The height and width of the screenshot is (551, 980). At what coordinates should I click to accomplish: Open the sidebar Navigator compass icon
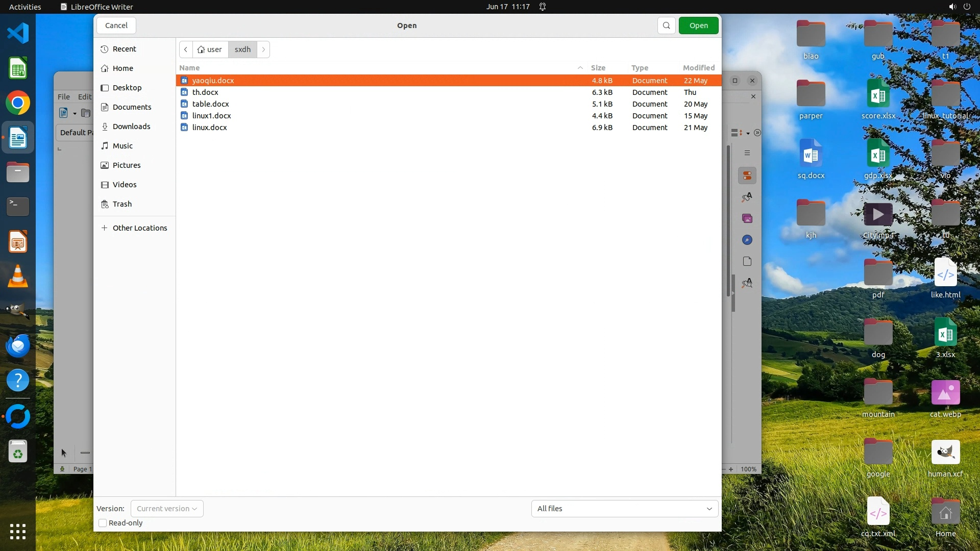point(747,240)
